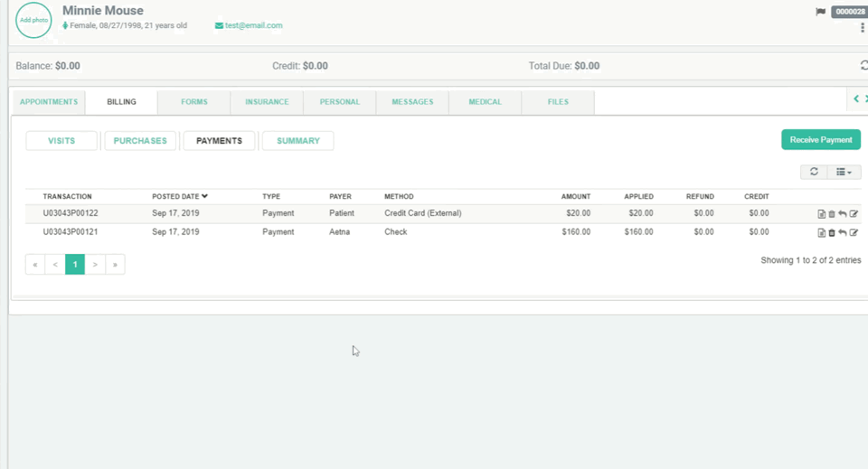Open the table columns list dropdown

(x=844, y=172)
